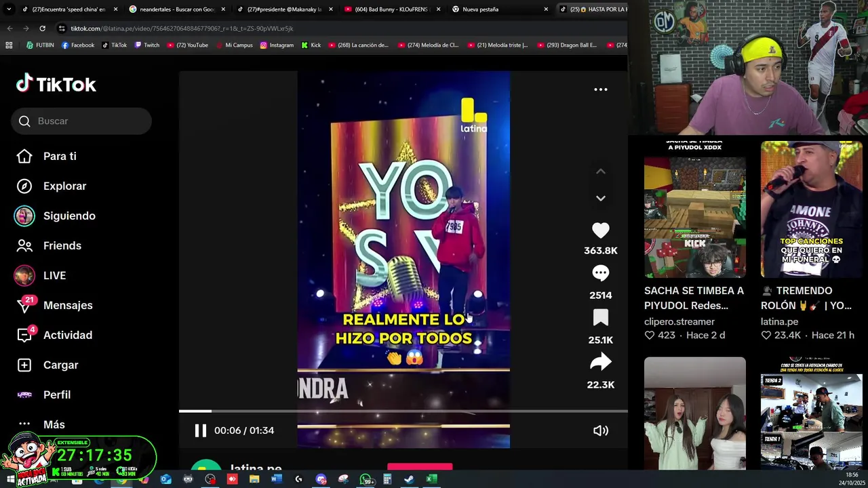
Task: Go to next video with down chevron
Action: (601, 199)
